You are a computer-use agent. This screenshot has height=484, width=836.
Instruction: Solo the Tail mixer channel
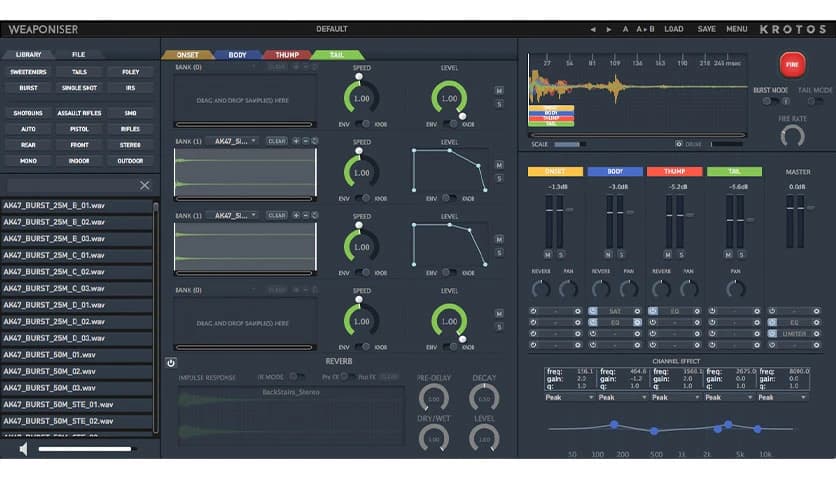click(x=741, y=255)
